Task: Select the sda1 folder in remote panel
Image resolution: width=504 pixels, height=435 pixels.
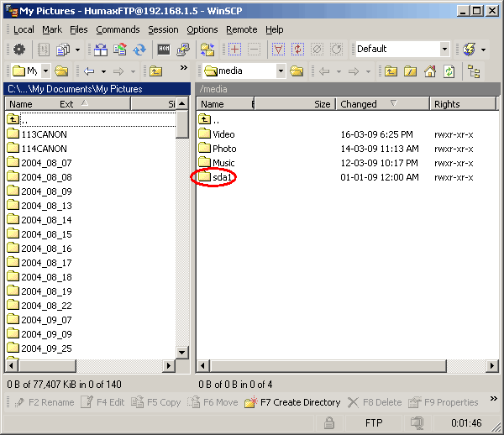Action: coord(223,177)
